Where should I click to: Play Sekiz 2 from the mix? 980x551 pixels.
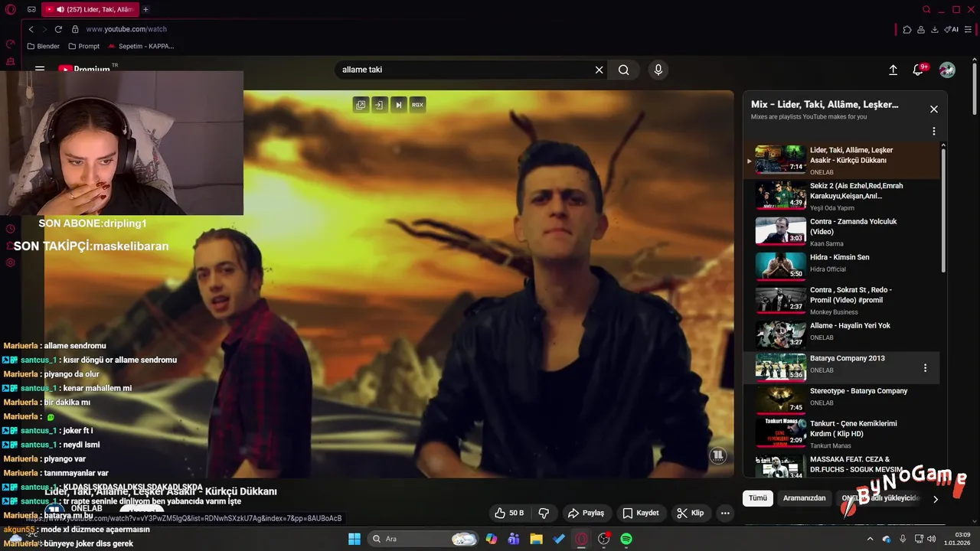click(x=841, y=196)
